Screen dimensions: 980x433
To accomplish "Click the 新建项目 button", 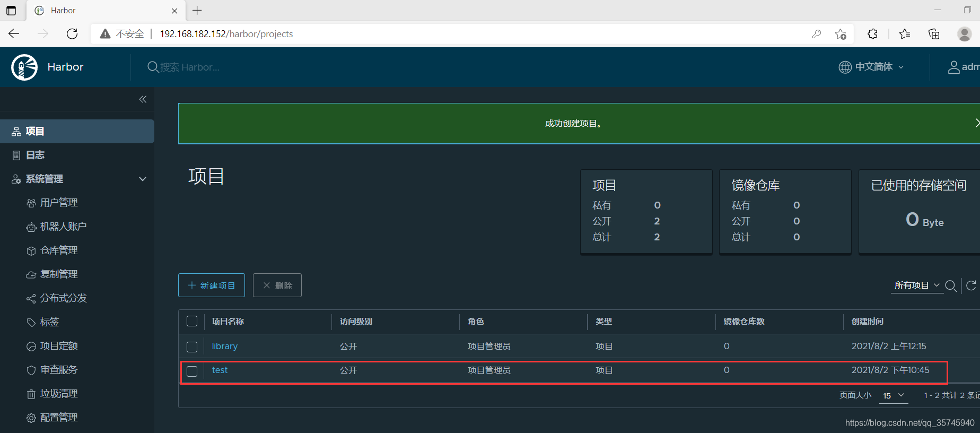I will coord(212,285).
